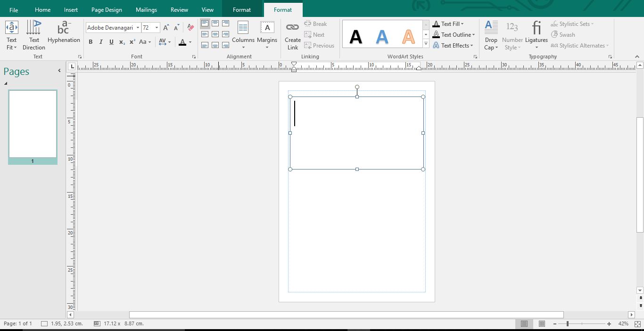
Task: Open the Change Case Aa dropdown
Action: point(145,42)
